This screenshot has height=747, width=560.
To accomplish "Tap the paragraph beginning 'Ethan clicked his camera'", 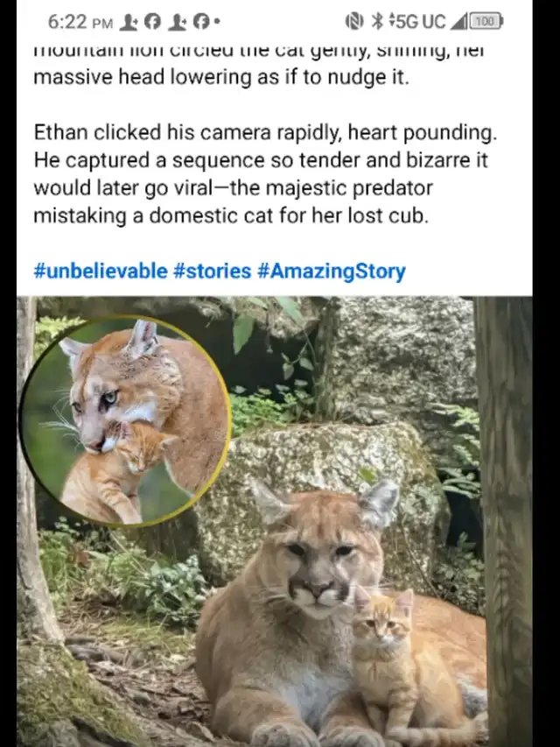I will click(265, 174).
